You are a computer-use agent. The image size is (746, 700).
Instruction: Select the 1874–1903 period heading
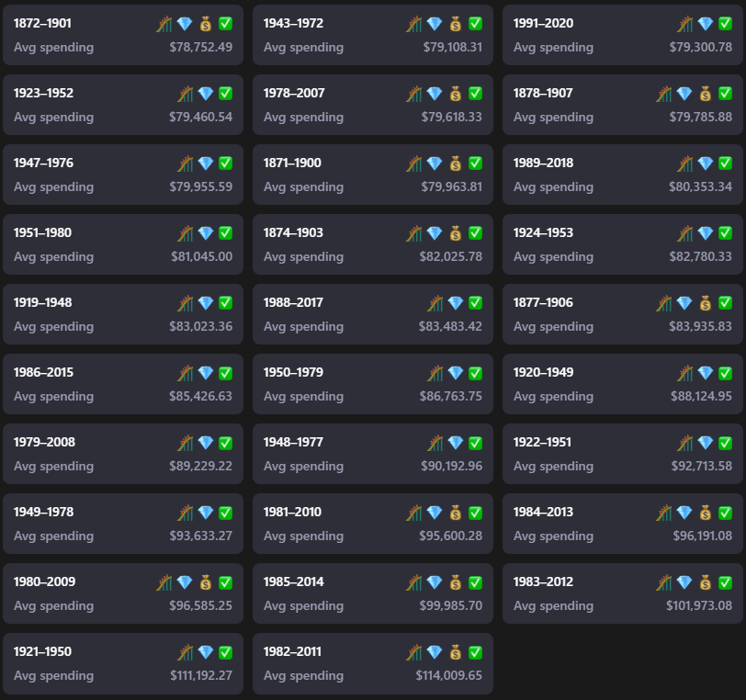point(293,233)
